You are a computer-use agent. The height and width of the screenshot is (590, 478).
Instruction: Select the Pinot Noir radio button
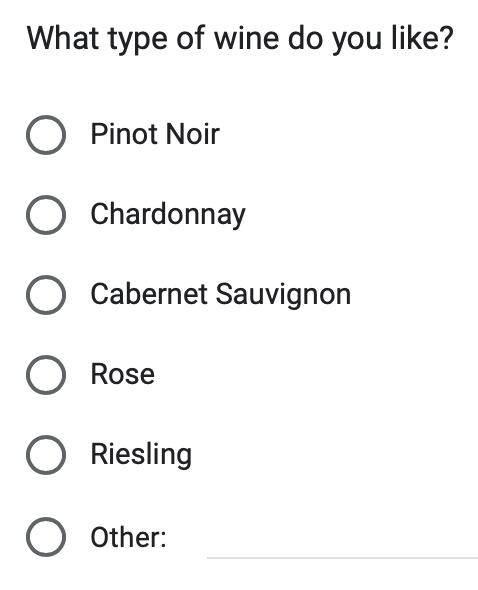(46, 135)
